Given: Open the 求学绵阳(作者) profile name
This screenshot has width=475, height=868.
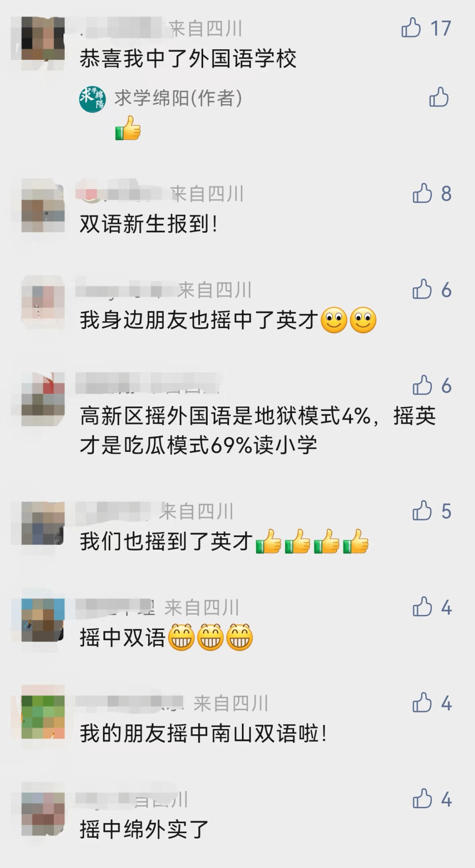Looking at the screenshot, I should pyautogui.click(x=178, y=98).
